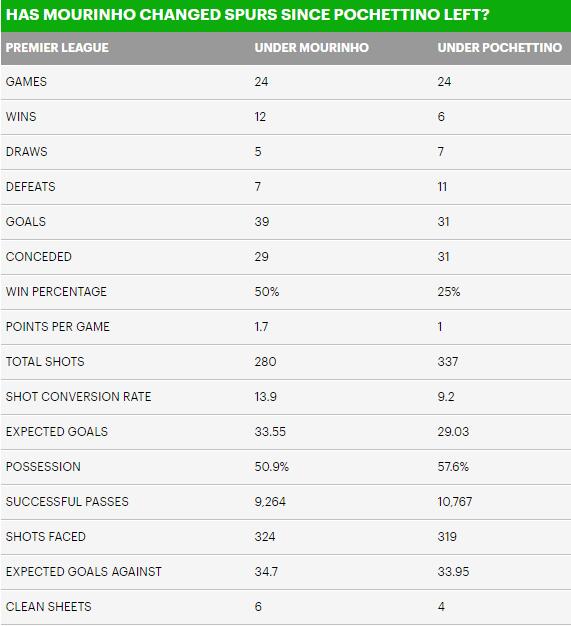Select Mourinho's shots faced value 324
This screenshot has width=571, height=626.
(x=265, y=537)
